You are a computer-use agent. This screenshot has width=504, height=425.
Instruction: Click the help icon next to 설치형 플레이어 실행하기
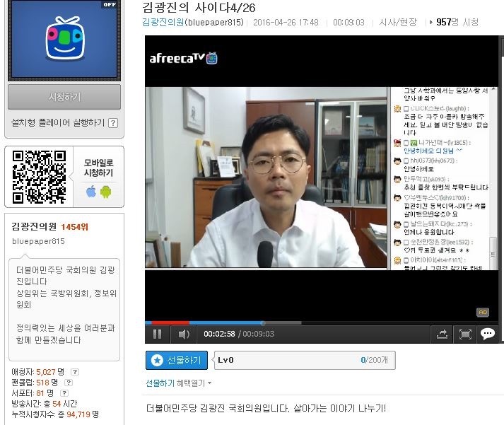pos(112,123)
